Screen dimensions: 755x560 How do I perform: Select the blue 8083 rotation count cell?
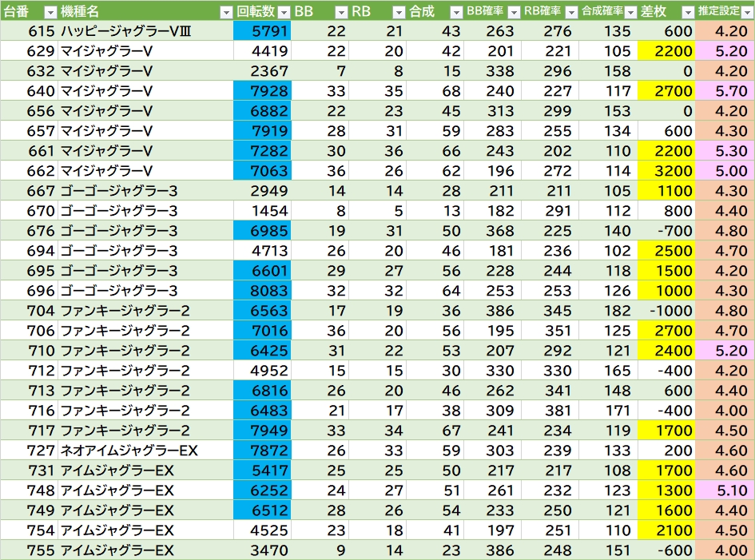(262, 291)
